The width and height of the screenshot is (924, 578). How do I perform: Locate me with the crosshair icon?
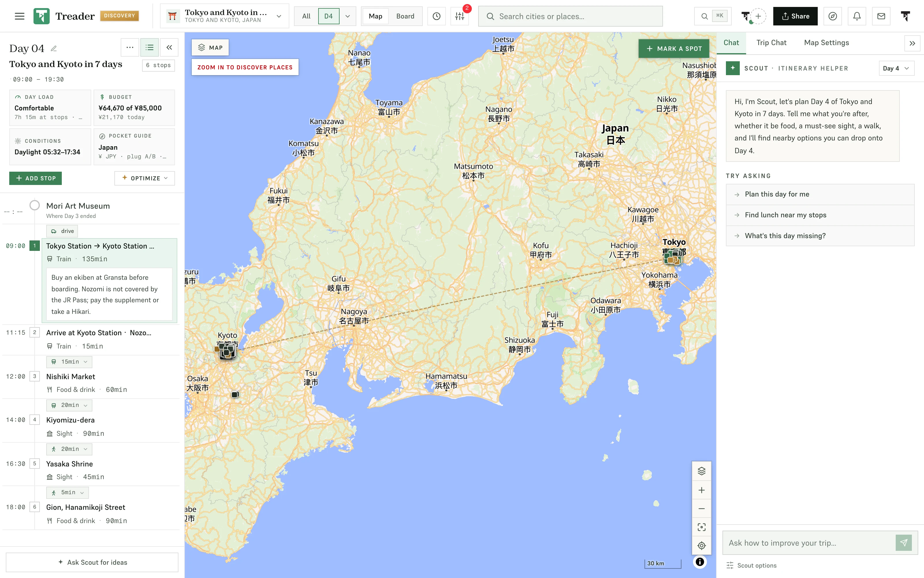point(701,546)
